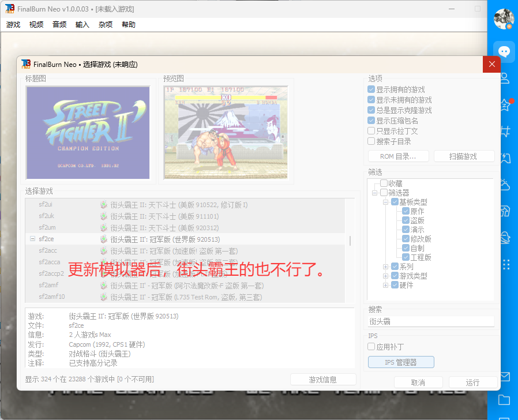Open the three-dot grid more apps icon
This screenshot has height=420, width=518.
tap(506, 264)
